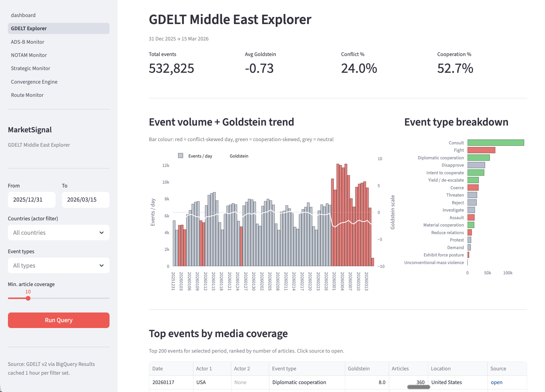
Task: Select the Convergence Engine entry
Action: (34, 82)
